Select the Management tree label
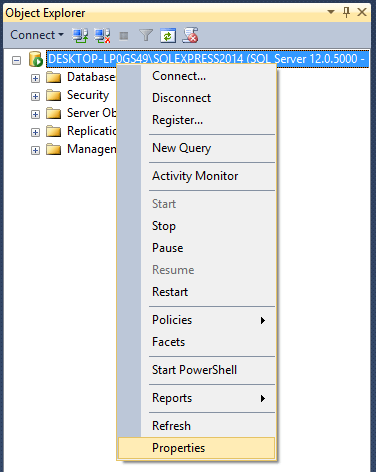376x472 pixels. tap(91, 149)
